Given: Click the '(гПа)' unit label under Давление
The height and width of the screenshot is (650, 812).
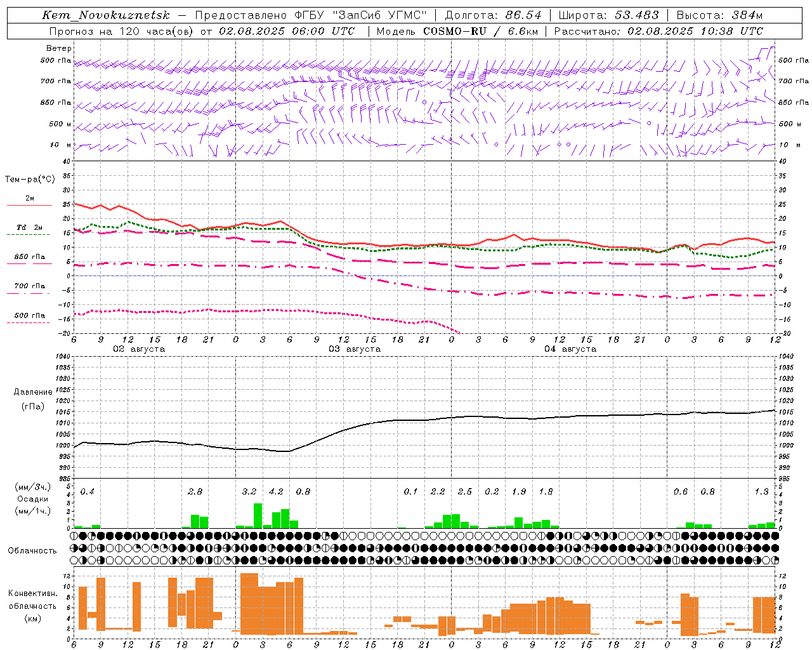Looking at the screenshot, I should [x=33, y=407].
